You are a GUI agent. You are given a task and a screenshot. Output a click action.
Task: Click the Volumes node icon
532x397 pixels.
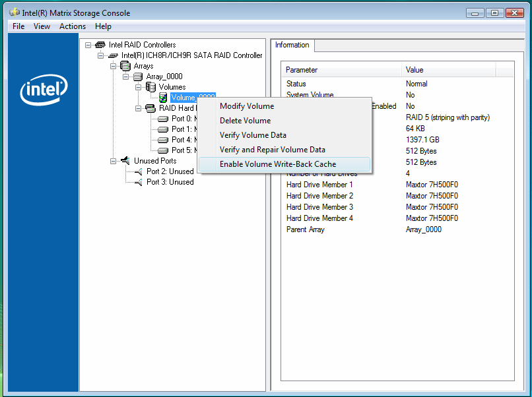click(150, 87)
